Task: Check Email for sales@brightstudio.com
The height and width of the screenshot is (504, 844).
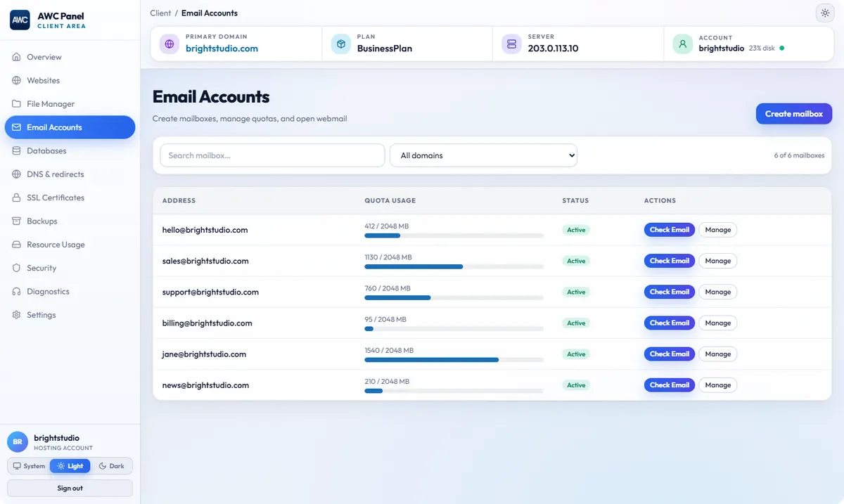Action: pos(670,261)
